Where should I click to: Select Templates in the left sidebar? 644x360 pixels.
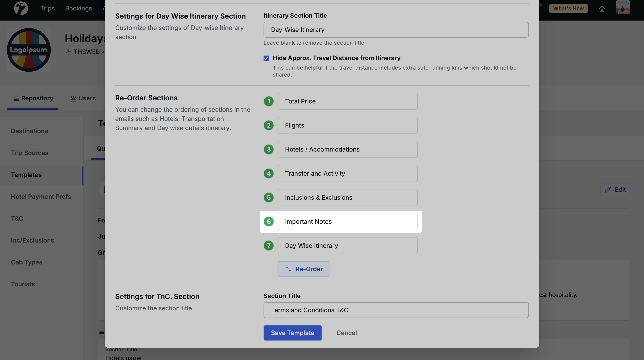point(26,175)
